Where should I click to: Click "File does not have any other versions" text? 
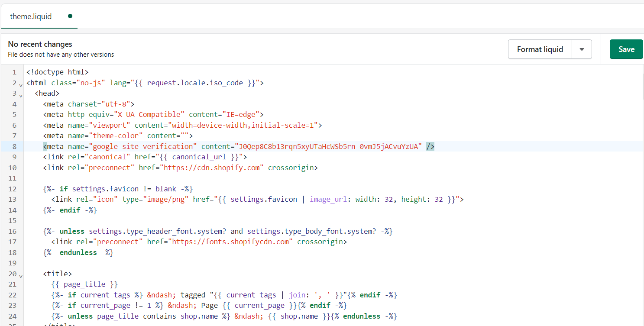[x=61, y=55]
